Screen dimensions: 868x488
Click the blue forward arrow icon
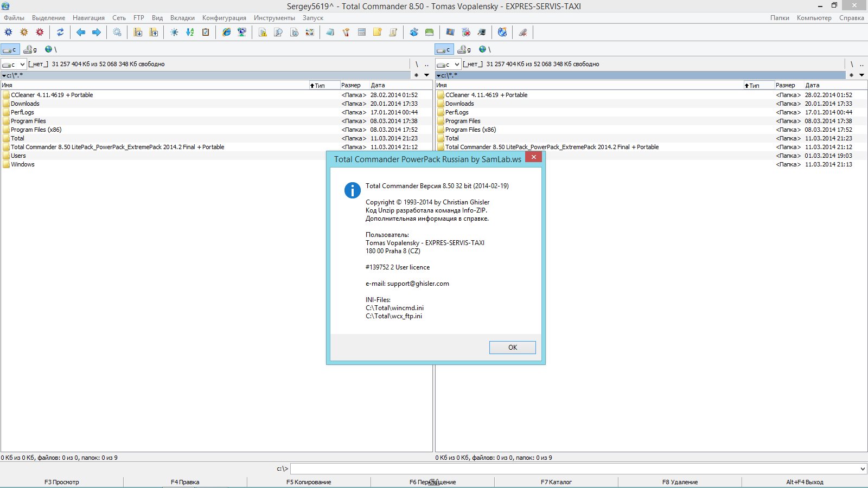(x=97, y=33)
